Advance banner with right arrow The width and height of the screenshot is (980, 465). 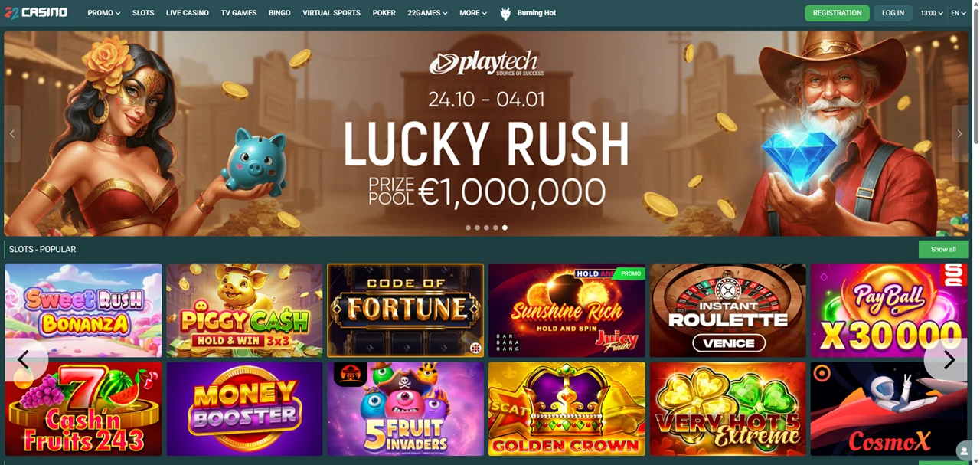[x=959, y=133]
